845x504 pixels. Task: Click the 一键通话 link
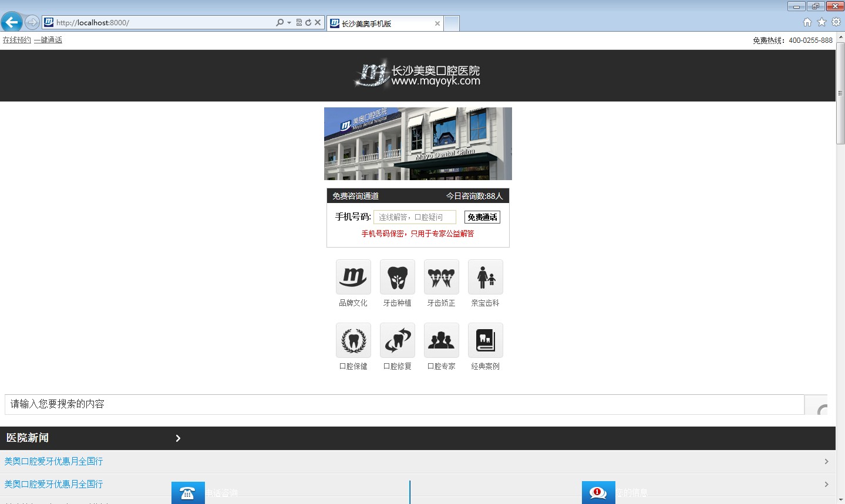click(x=48, y=40)
